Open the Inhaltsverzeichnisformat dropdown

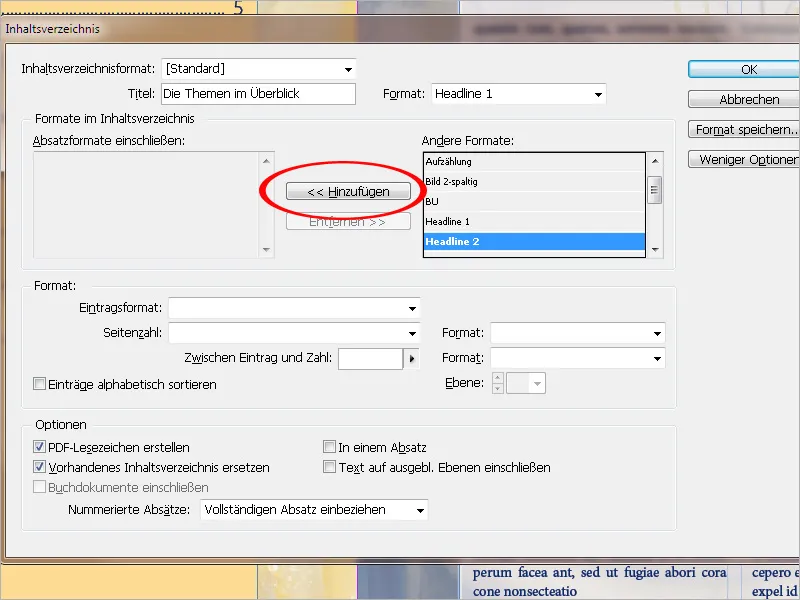tap(347, 69)
